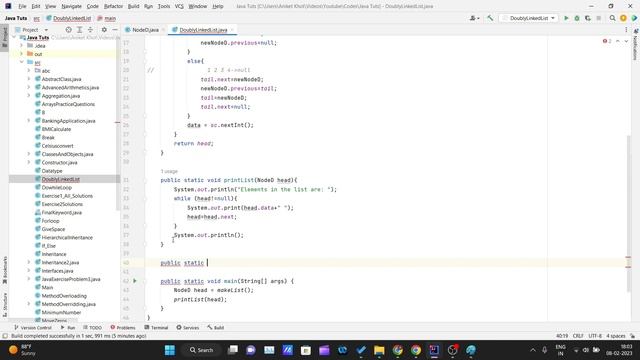Select DowhileLoop file in tree
The height and width of the screenshot is (360, 640).
(56, 187)
